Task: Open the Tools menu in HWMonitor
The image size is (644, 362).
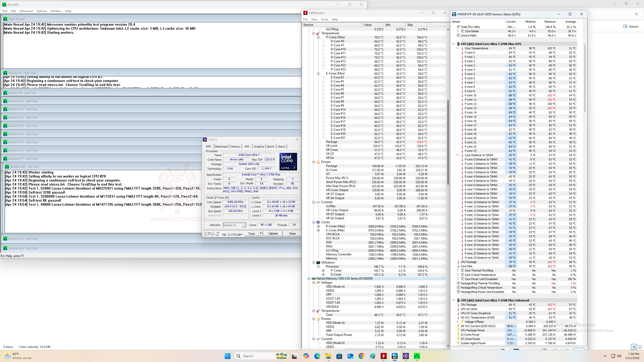Action: pos(325,19)
